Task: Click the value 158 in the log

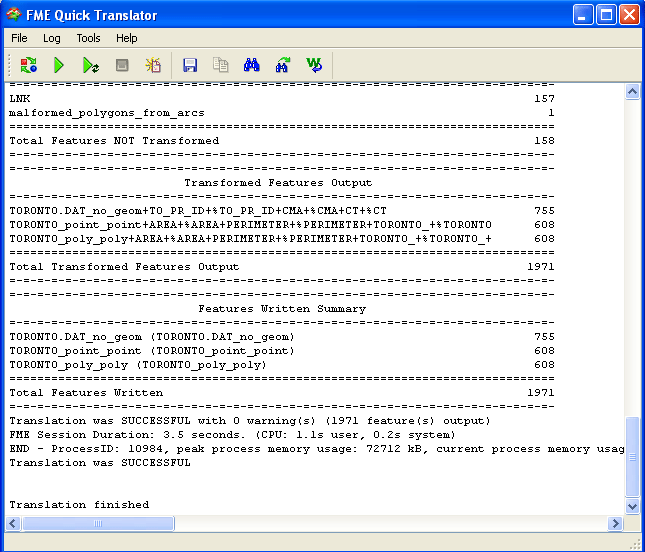Action: coord(544,141)
